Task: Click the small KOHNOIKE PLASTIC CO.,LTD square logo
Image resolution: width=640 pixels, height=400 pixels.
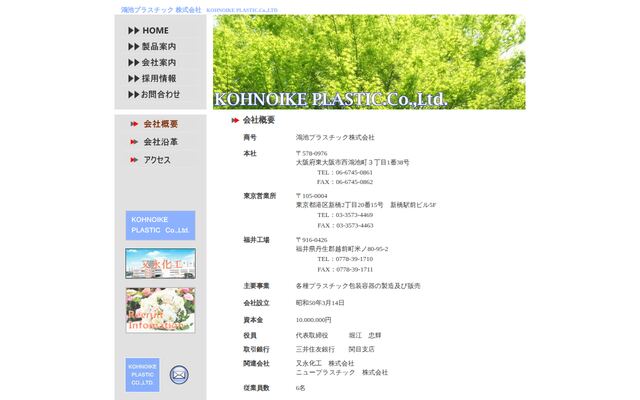Action: click(142, 375)
